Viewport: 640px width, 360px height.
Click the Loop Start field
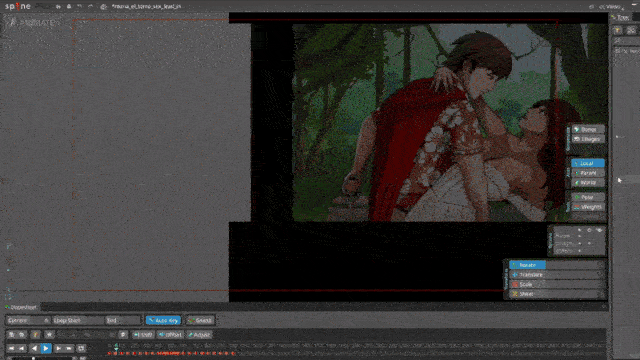[78, 320]
